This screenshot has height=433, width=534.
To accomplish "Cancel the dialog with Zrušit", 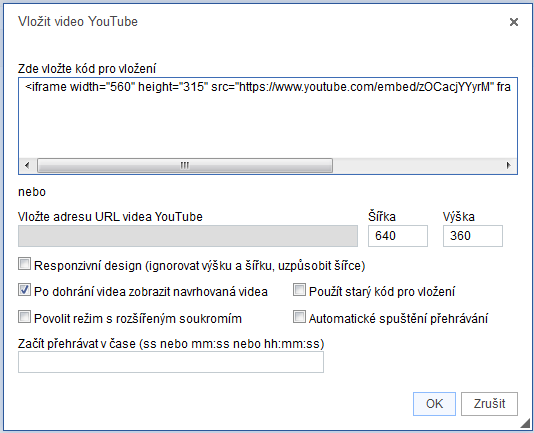I will point(489,404).
